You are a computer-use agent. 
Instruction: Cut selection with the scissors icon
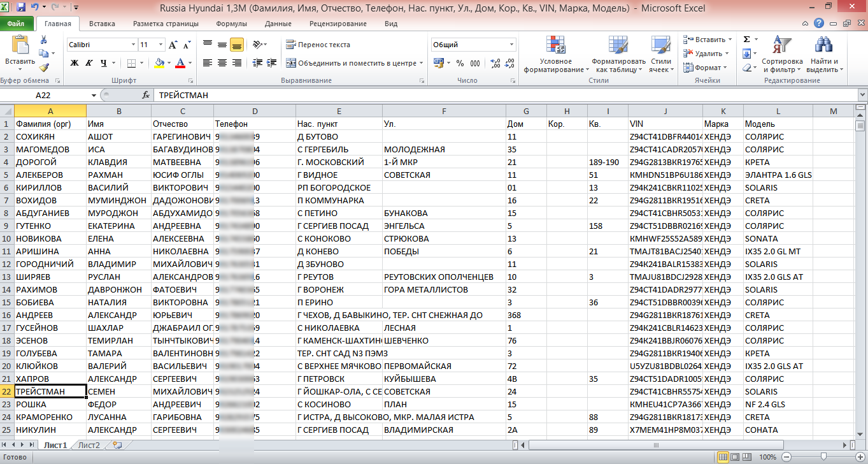pos(43,40)
